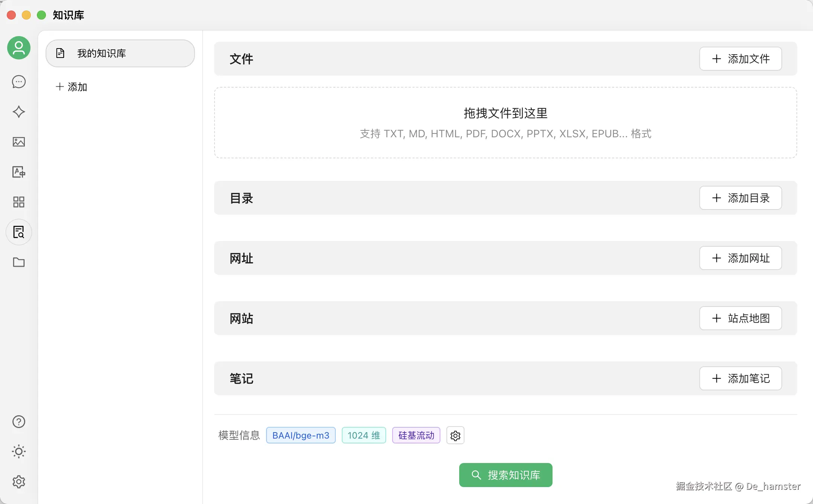Click the user avatar icon
Viewport: 813px width, 504px height.
pyautogui.click(x=19, y=48)
